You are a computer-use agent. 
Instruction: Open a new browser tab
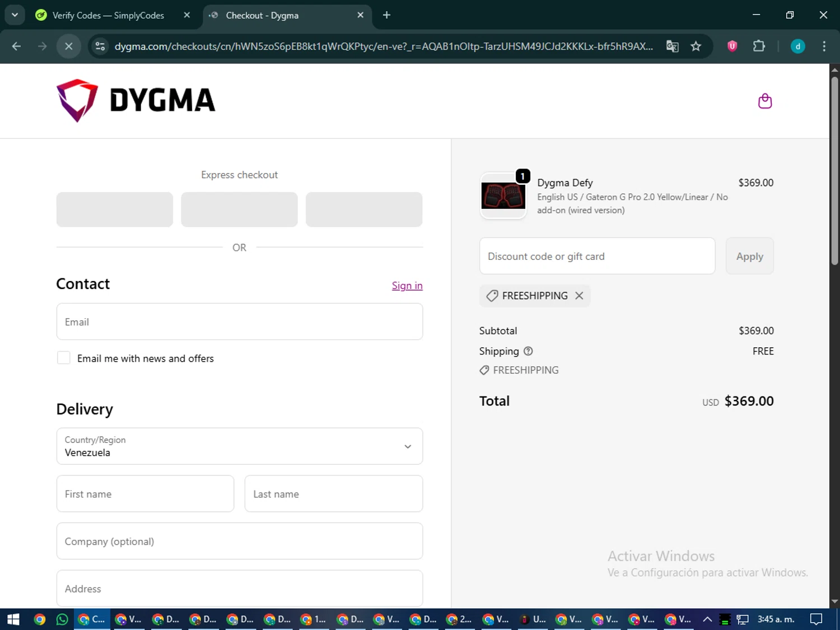point(386,15)
